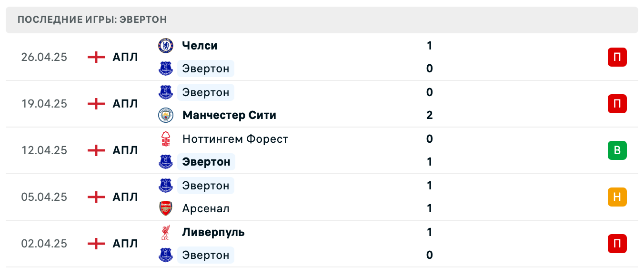Open the Nottingham Forest crest icon
Screen dimensions: 644x276
click(165, 139)
